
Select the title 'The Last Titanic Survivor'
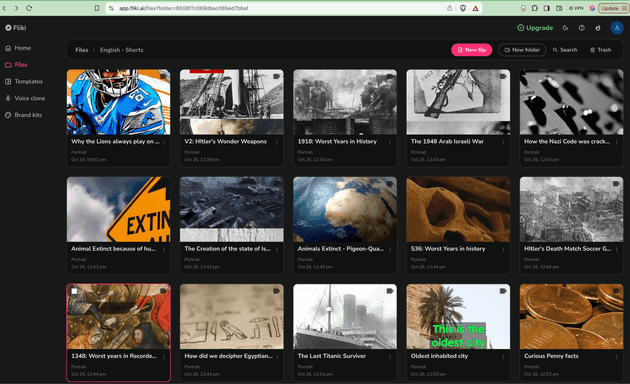click(332, 356)
